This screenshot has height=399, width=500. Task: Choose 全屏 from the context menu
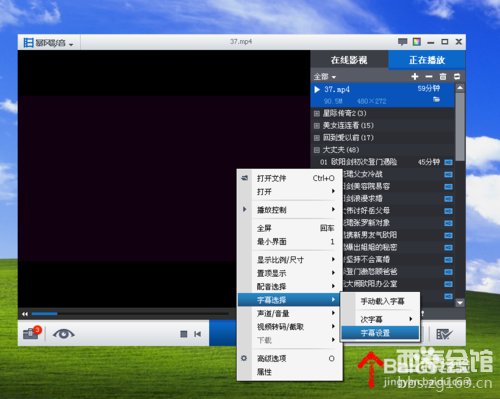pyautogui.click(x=290, y=228)
